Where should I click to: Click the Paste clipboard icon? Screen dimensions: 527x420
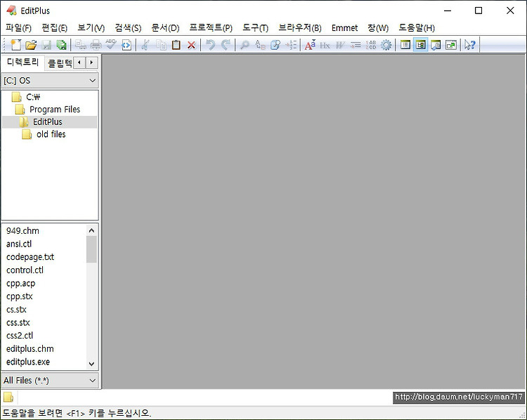[x=176, y=45]
